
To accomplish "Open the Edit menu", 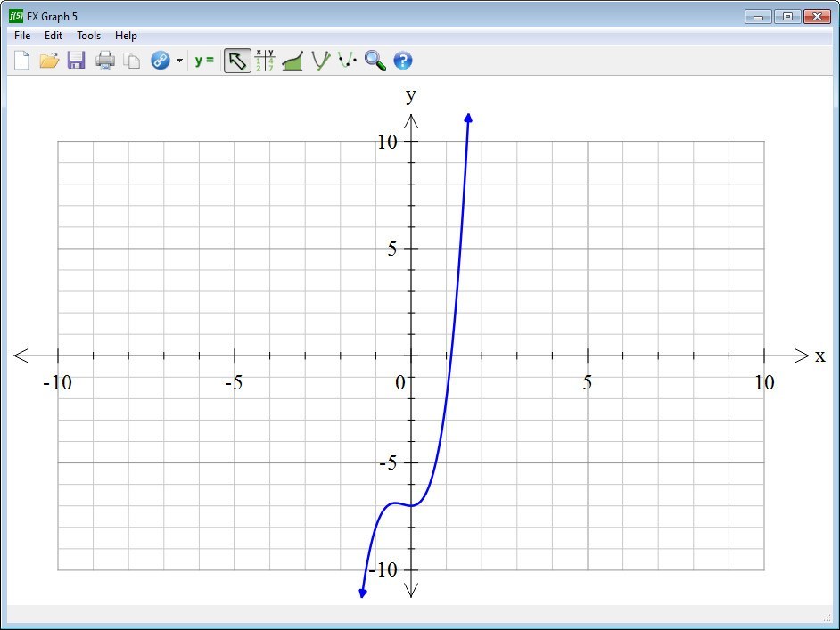I will (53, 36).
